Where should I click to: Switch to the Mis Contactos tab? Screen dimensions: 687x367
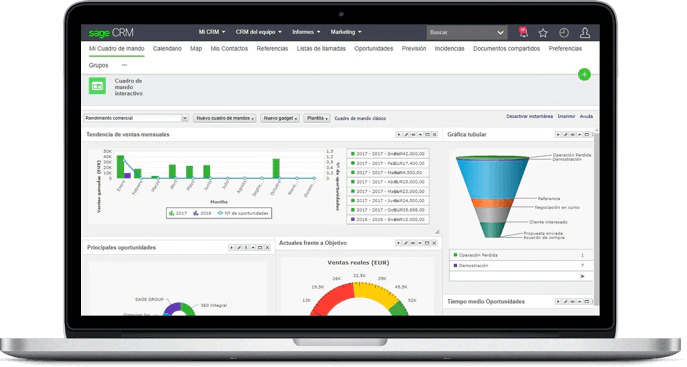[x=229, y=49]
